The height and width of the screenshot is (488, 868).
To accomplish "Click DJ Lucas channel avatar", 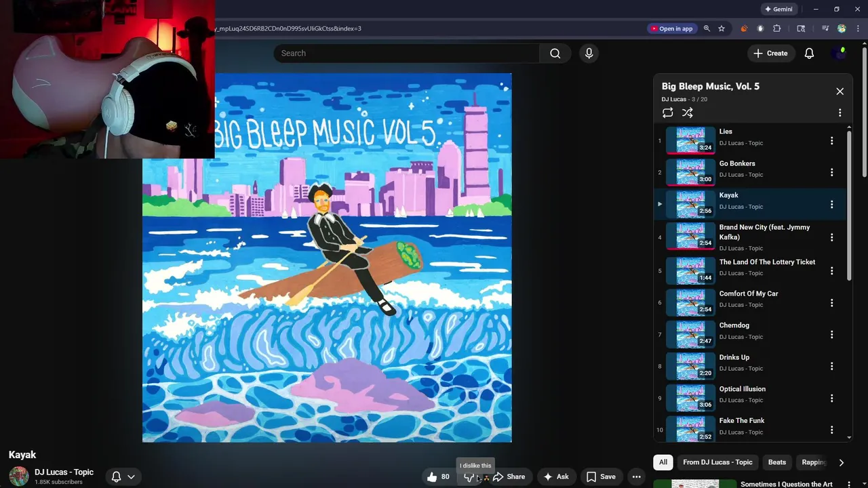I will 19,476.
